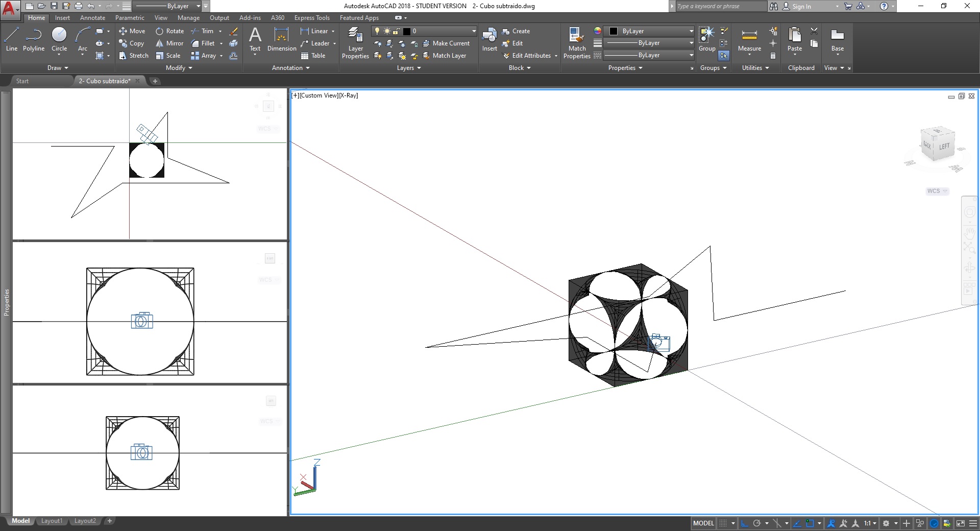The image size is (980, 531).
Task: Toggle Object snap tracking in status bar
Action: point(797,523)
